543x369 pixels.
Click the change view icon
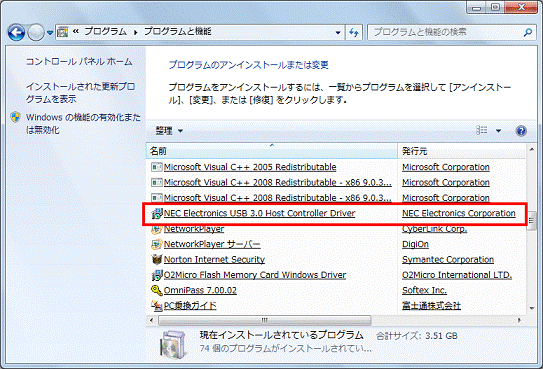482,130
